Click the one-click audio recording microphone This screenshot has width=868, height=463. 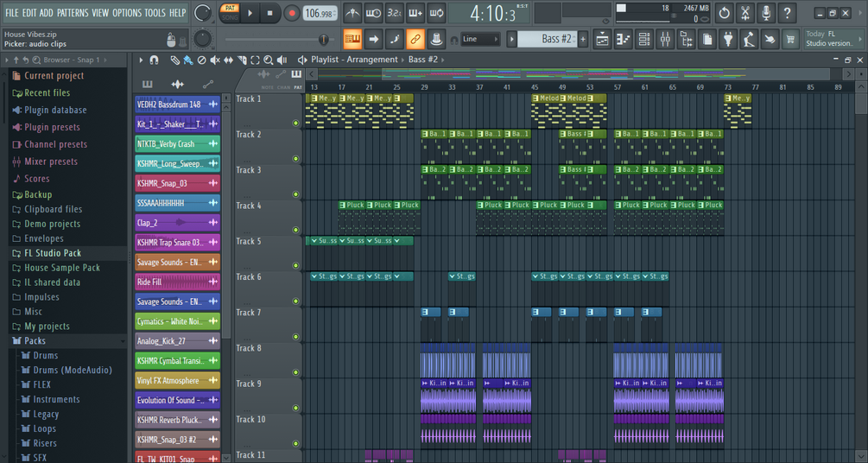766,13
